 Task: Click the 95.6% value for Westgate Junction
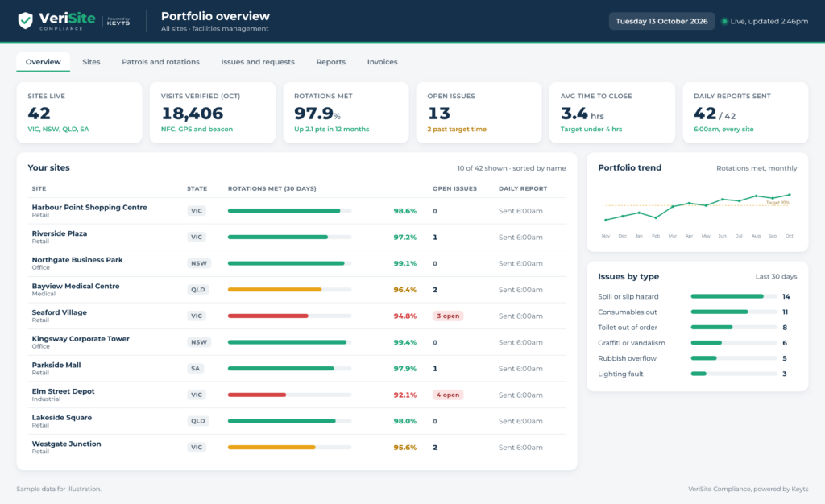405,448
